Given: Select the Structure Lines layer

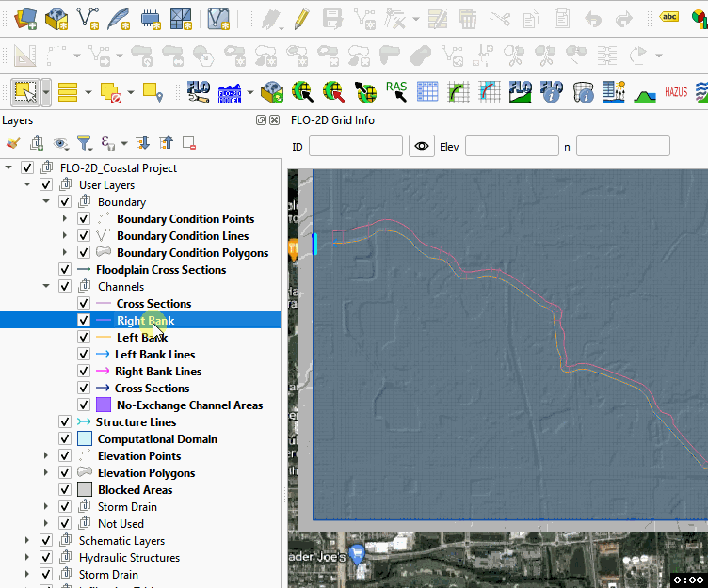Looking at the screenshot, I should 136,422.
